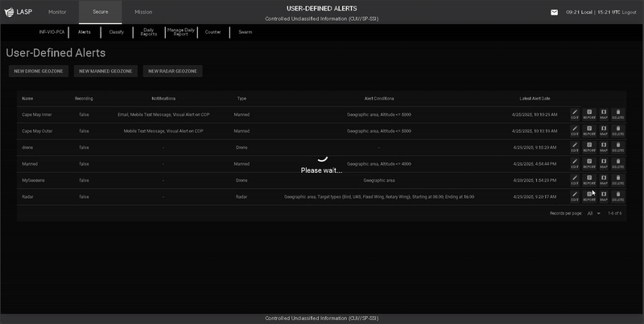Show alert named Manned on map
Image resolution: width=644 pixels, height=324 pixels.
coord(603,164)
